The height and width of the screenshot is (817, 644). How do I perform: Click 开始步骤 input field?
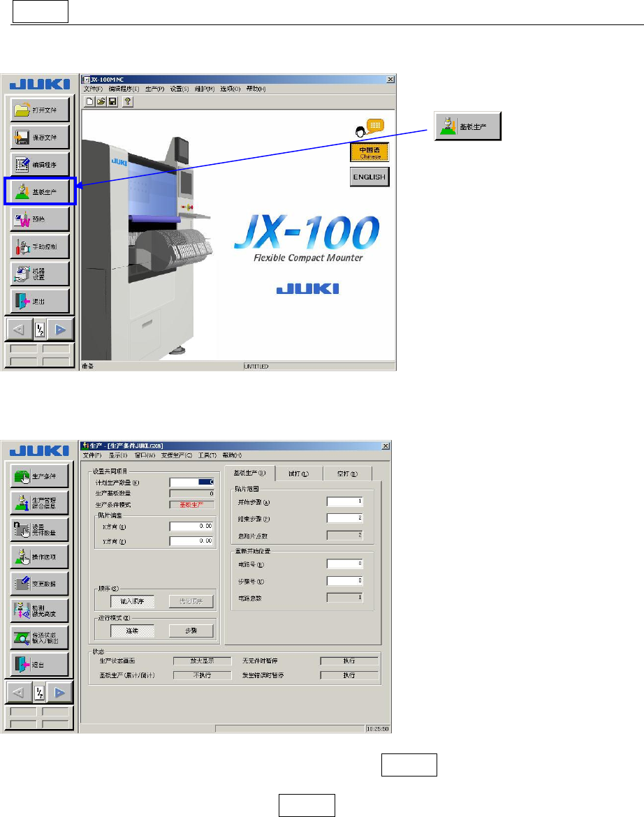345,501
